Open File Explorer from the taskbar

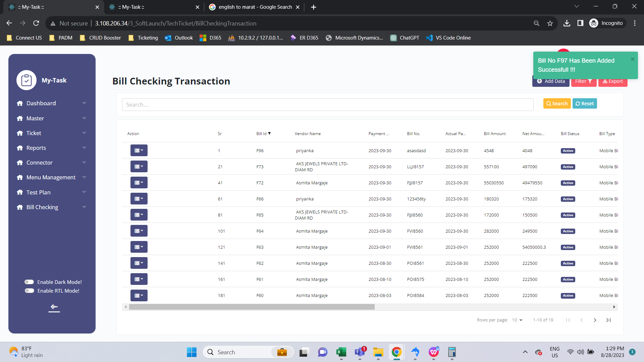378,352
